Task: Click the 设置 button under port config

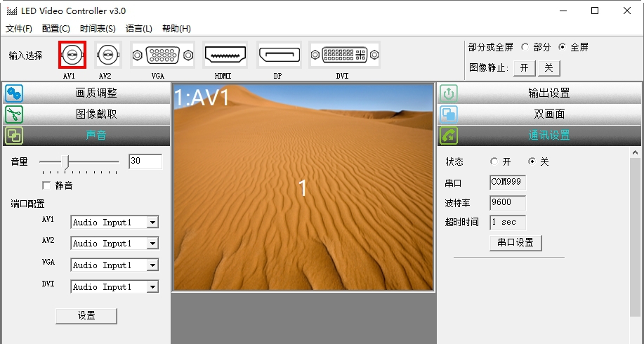Action: (x=86, y=316)
